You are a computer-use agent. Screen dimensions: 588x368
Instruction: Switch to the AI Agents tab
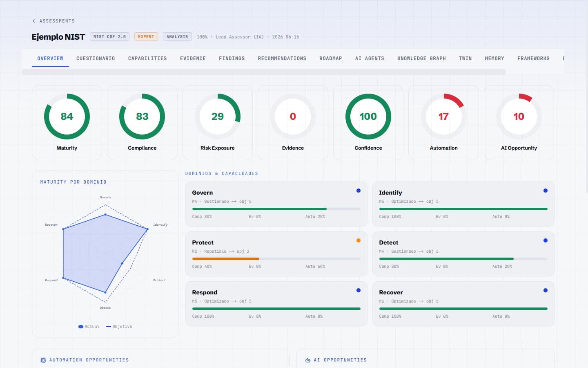(370, 58)
